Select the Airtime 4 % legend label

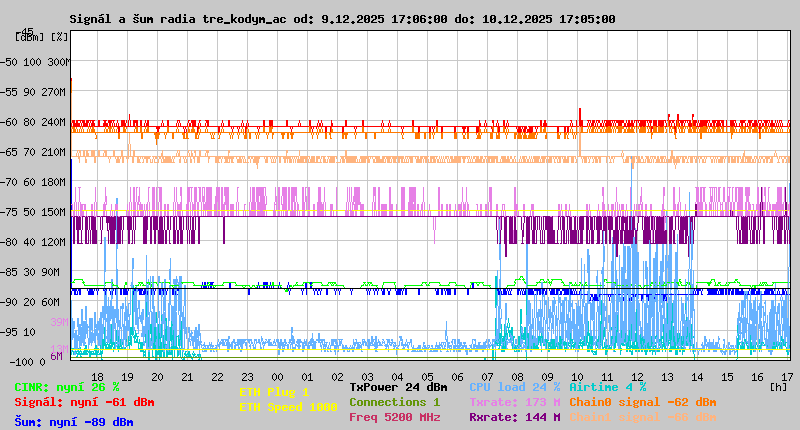point(607,387)
